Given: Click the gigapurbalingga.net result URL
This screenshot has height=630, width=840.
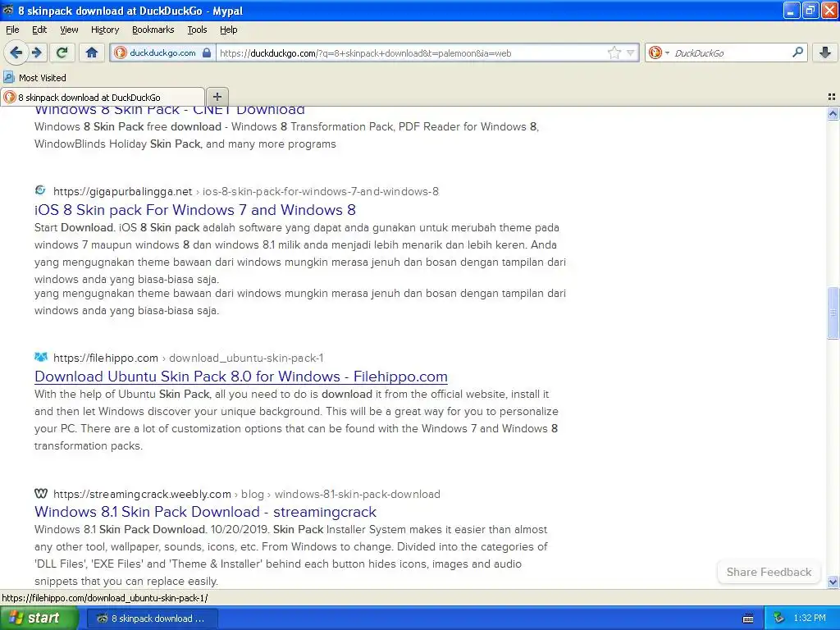Looking at the screenshot, I should coord(246,191).
